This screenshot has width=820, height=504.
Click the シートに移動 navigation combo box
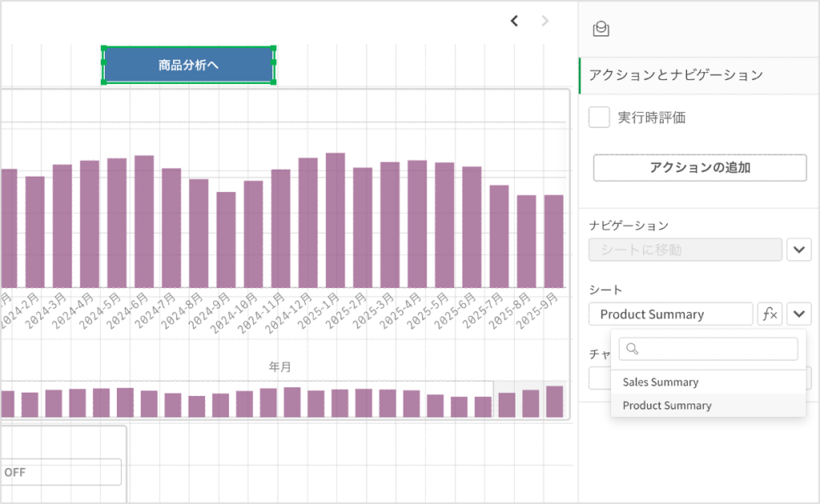(685, 250)
